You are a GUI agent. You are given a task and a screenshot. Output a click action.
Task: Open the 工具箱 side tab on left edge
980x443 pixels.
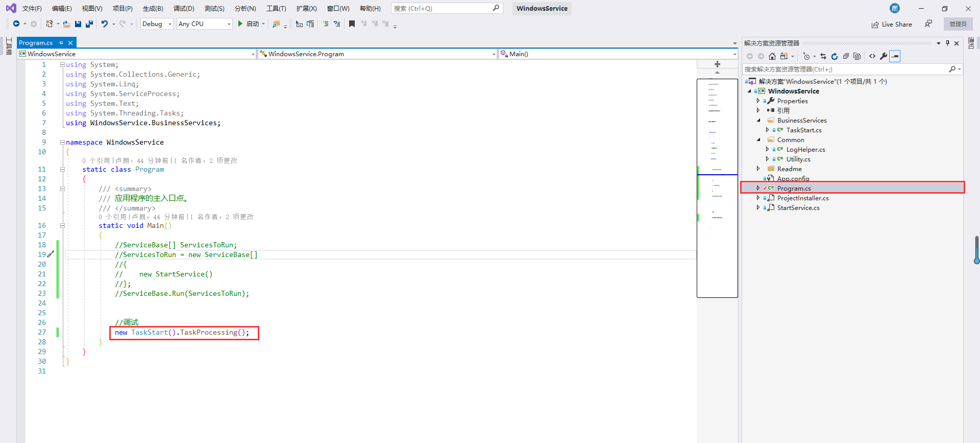[x=9, y=46]
